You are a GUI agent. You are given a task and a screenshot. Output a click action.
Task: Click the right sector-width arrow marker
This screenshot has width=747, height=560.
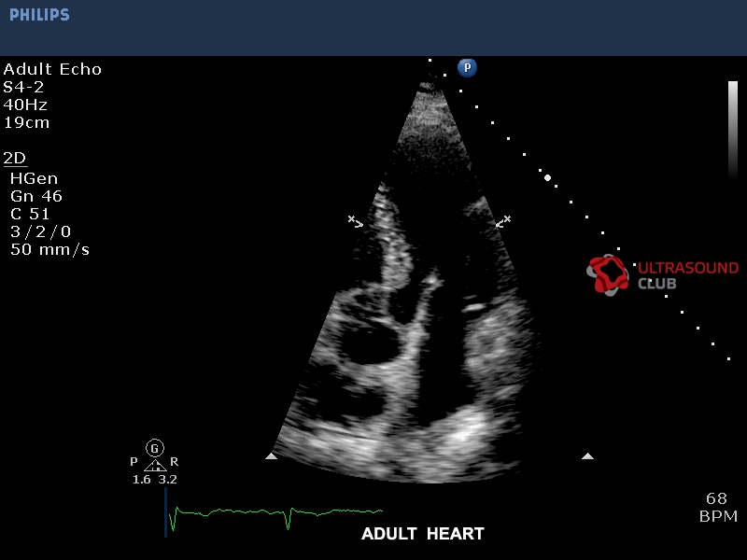tap(503, 221)
